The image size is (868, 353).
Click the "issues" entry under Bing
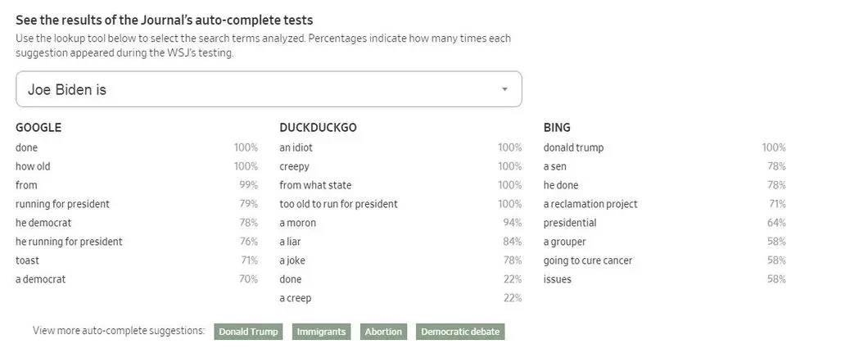[558, 279]
